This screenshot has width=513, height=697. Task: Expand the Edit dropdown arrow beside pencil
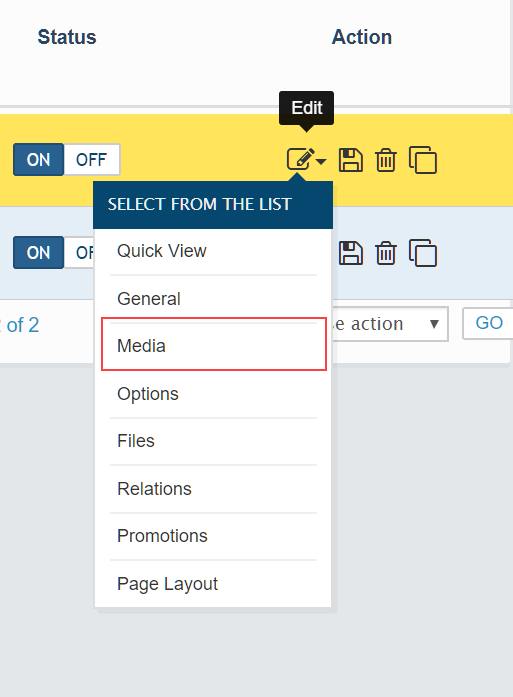tap(321, 161)
